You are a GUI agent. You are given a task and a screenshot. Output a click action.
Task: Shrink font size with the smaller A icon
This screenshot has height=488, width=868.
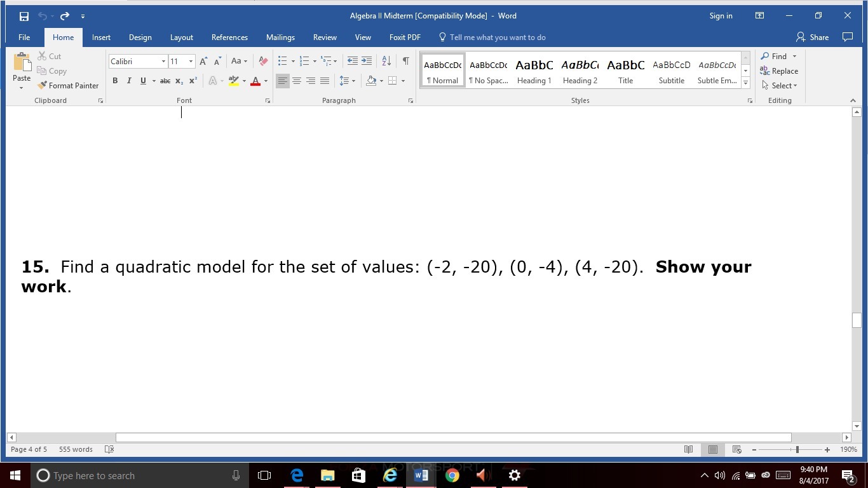click(x=218, y=61)
